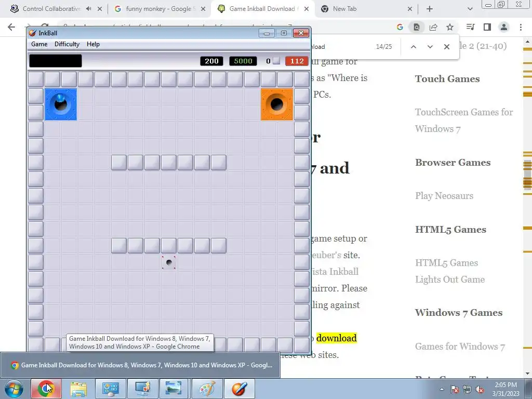This screenshot has width=532, height=399.
Task: Open Lights Out Game link
Action: (450, 280)
